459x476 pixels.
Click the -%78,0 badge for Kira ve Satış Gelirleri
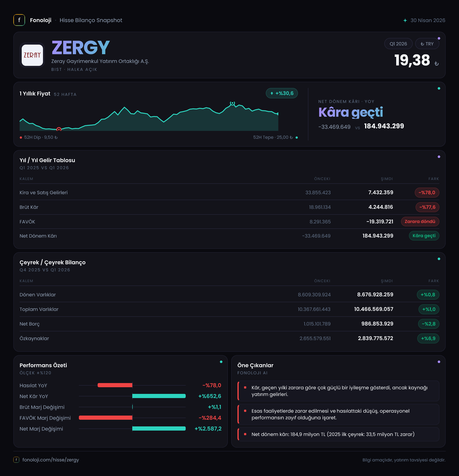point(427,193)
